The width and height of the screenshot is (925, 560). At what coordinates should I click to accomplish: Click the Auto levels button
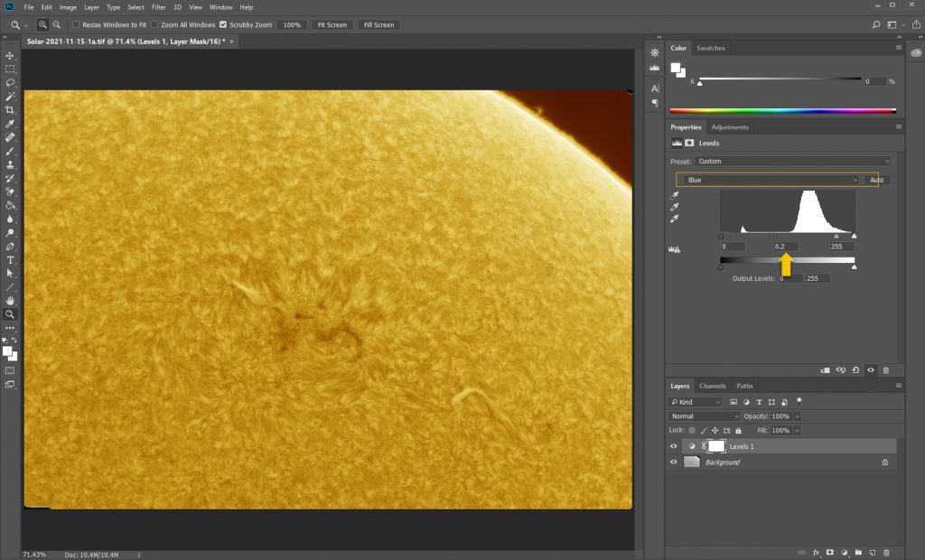click(875, 180)
